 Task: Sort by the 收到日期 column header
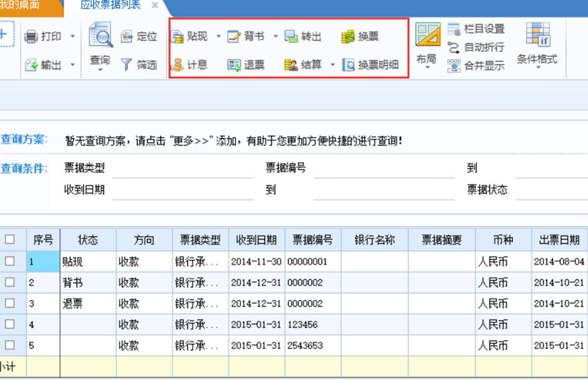pos(256,240)
